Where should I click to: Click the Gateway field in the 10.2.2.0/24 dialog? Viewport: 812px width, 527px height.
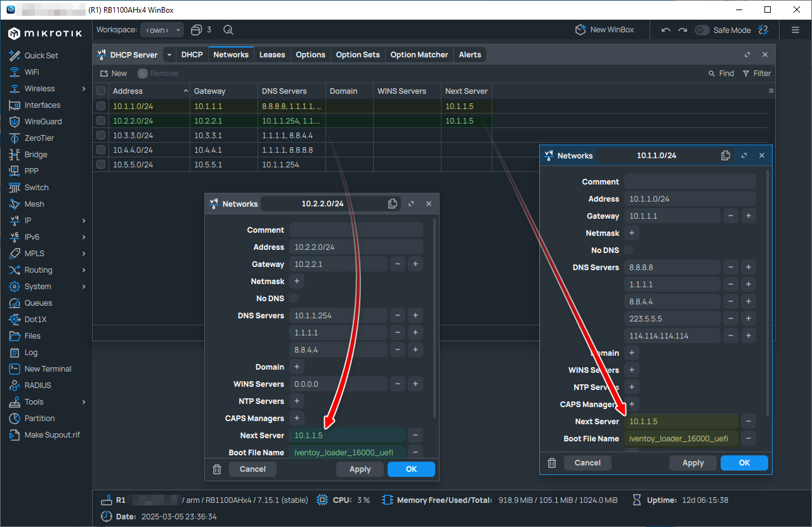[x=338, y=264]
